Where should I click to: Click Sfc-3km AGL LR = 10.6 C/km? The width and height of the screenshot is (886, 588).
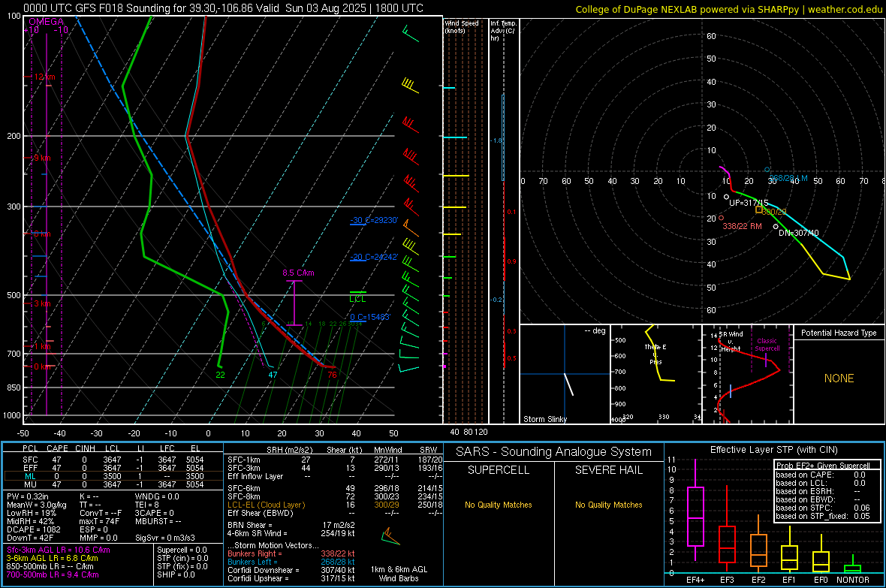(59, 550)
